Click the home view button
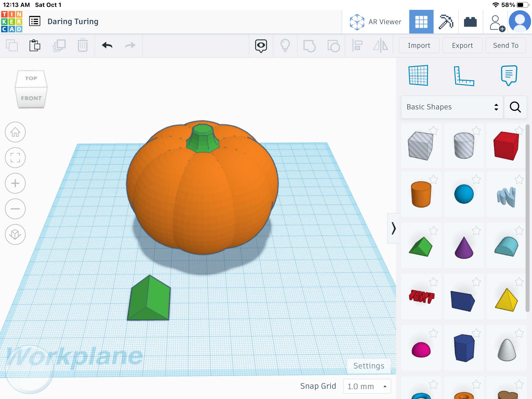The image size is (532, 399). [x=15, y=132]
